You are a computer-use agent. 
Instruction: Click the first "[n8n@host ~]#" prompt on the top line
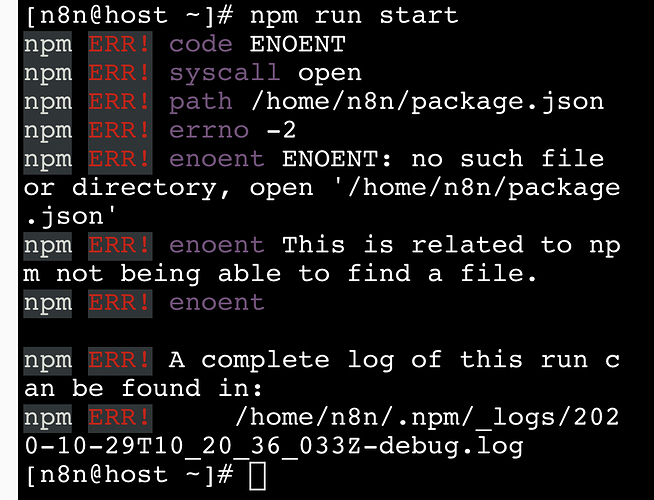(124, 16)
